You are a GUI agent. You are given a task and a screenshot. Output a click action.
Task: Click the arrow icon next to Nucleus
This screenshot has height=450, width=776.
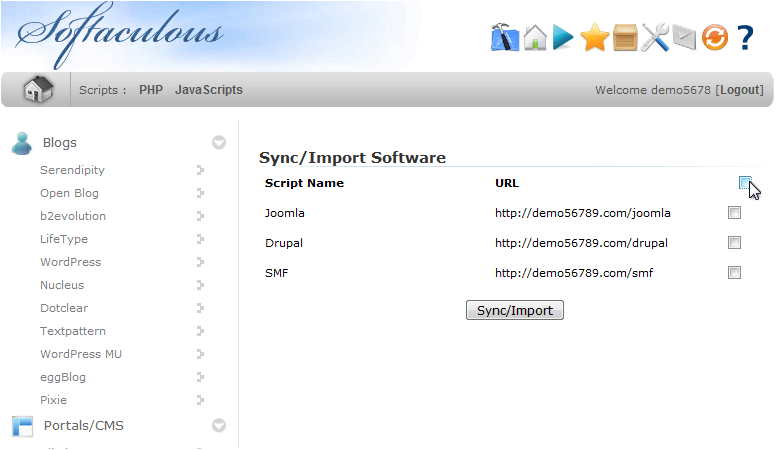(x=200, y=285)
